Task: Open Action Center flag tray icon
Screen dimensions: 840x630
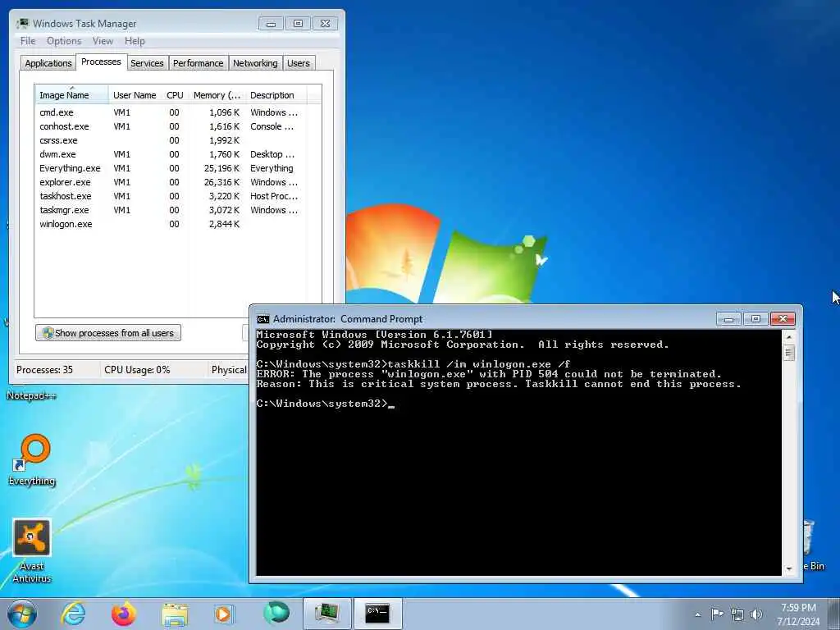Action: (x=717, y=614)
